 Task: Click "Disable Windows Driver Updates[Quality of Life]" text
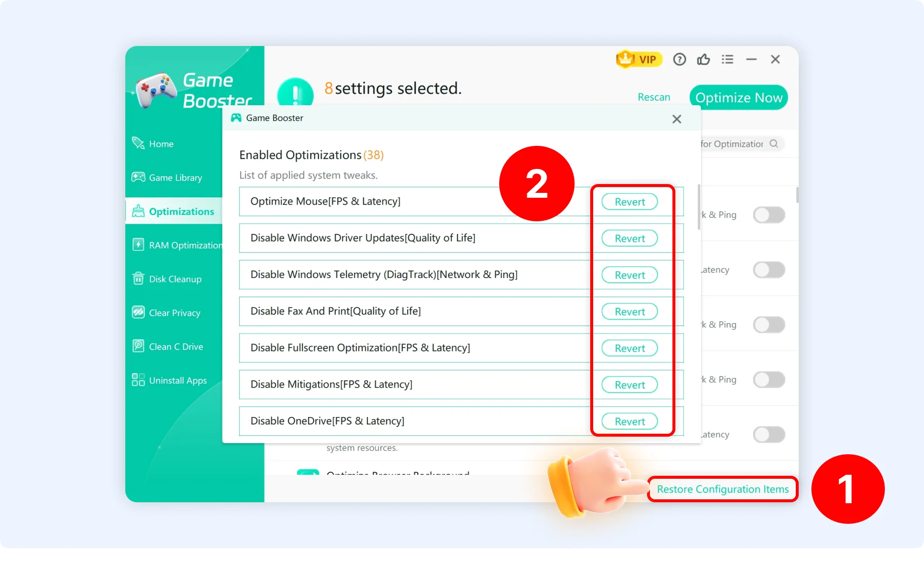tap(363, 238)
